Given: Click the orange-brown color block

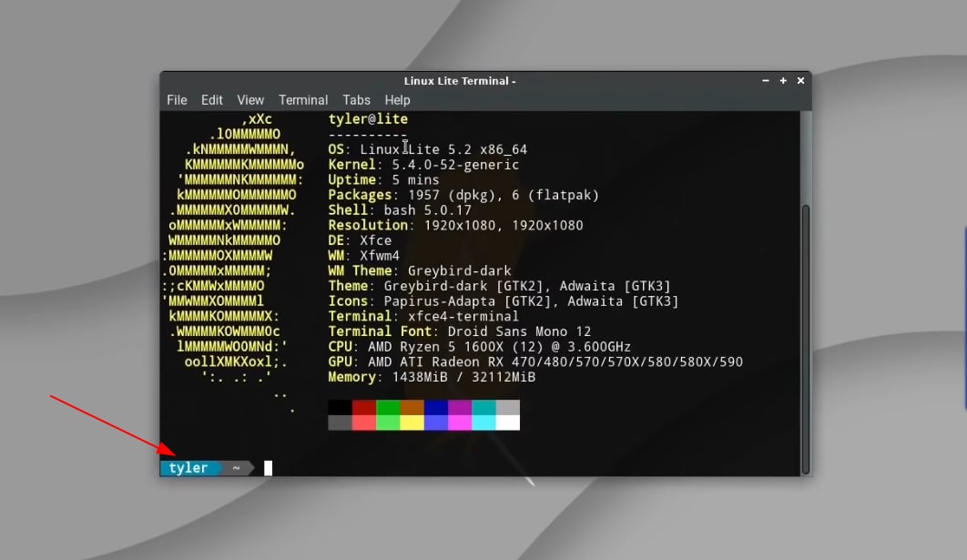Looking at the screenshot, I should 412,407.
